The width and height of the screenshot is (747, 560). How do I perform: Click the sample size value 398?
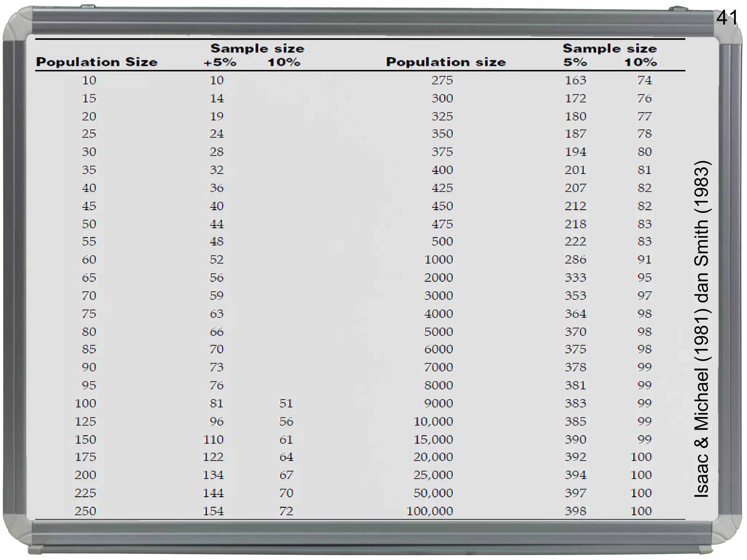pyautogui.click(x=575, y=511)
